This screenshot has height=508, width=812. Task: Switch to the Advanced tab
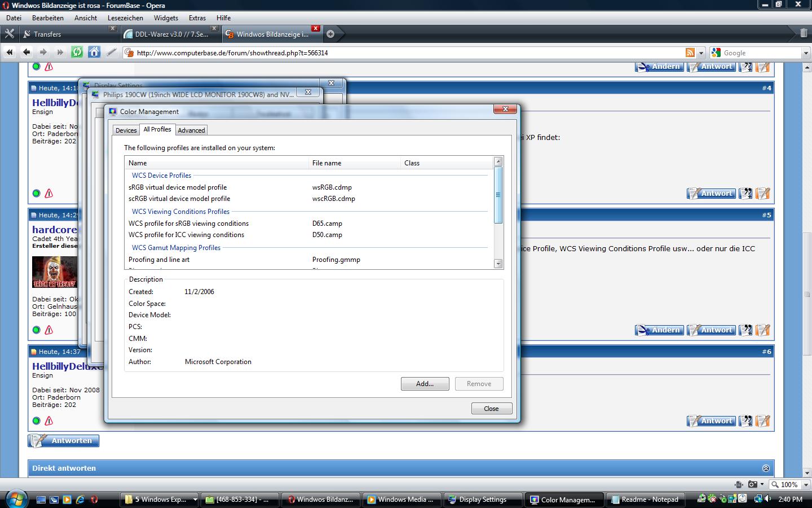(191, 130)
